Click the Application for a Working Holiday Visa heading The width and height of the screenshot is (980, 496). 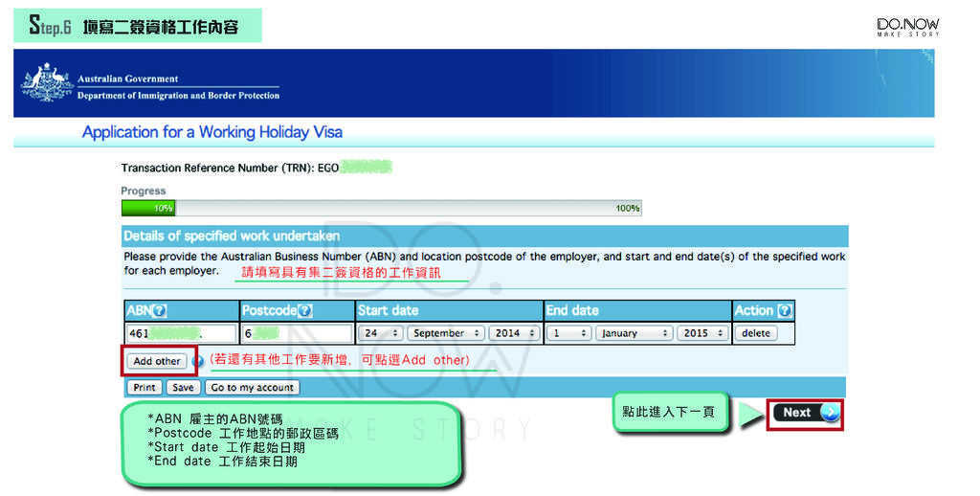pyautogui.click(x=212, y=132)
